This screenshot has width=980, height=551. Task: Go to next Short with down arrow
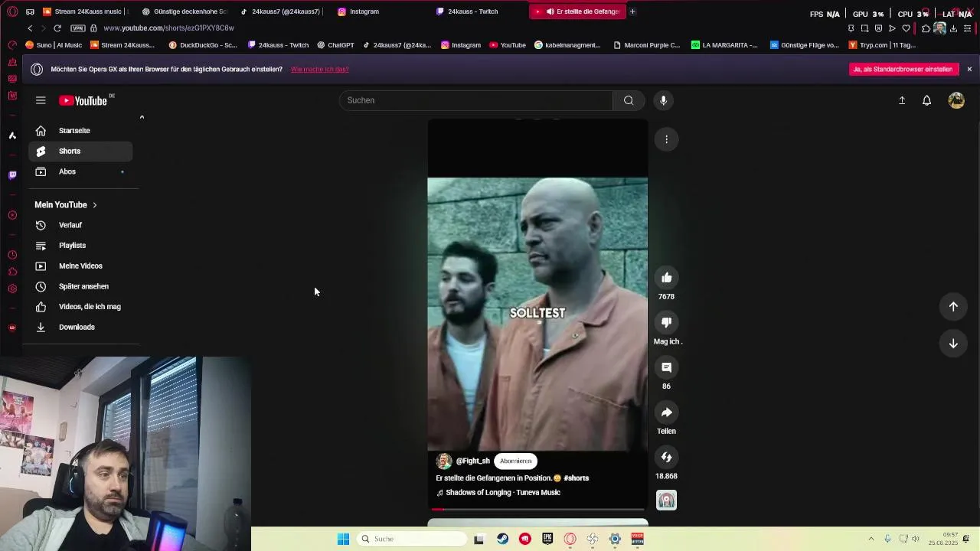coord(953,344)
